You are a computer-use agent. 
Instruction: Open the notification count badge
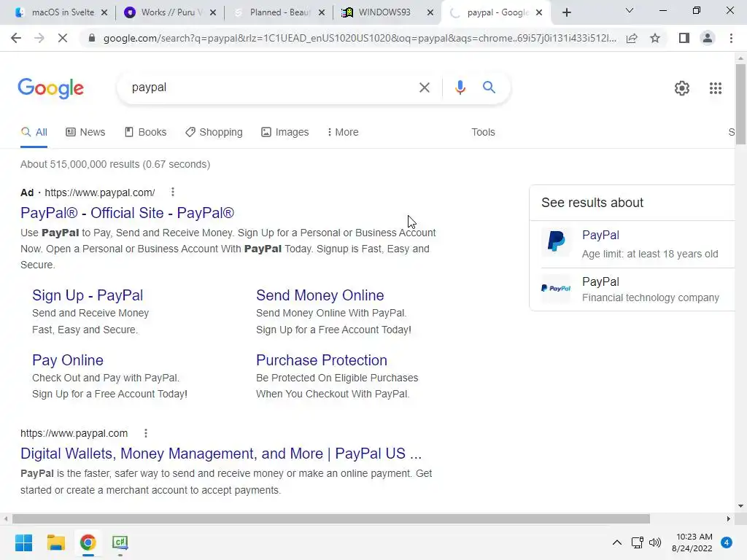pos(727,542)
